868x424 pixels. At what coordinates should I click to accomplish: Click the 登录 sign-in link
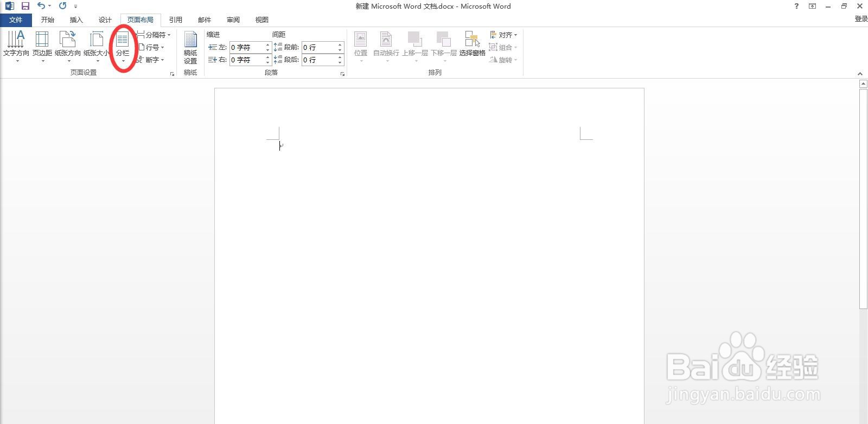861,19
